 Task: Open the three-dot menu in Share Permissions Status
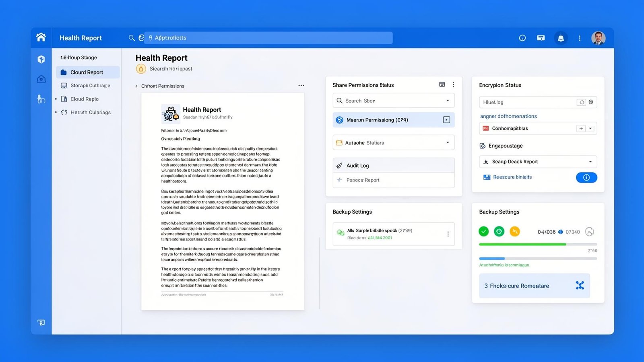click(x=454, y=84)
